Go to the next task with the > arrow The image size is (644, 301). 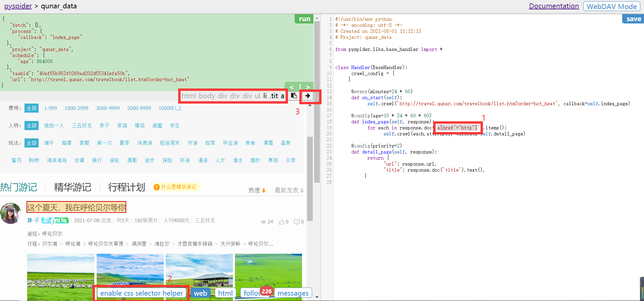click(308, 87)
